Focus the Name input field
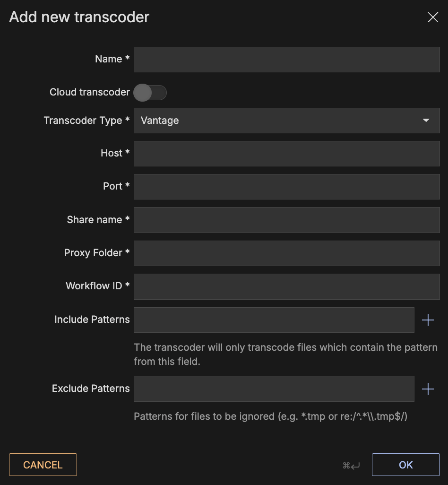 click(x=286, y=60)
